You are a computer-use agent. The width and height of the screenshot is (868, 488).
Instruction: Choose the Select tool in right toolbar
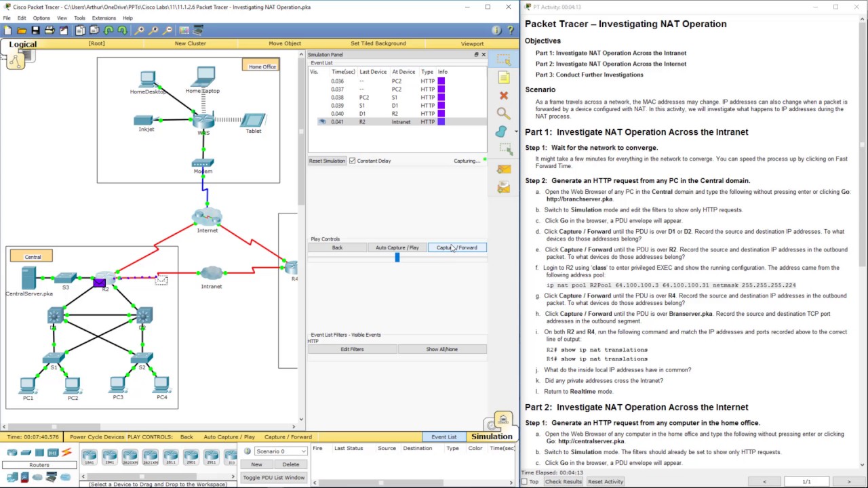coord(503,60)
